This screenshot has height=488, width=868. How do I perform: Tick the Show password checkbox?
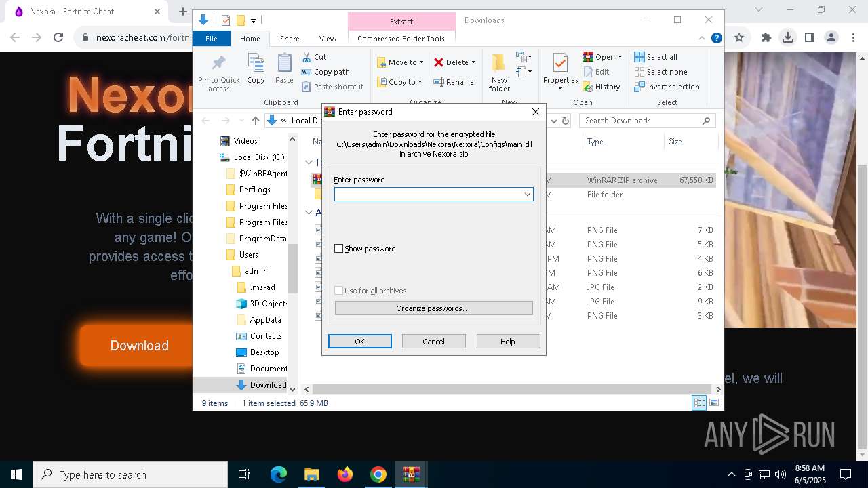pos(339,249)
